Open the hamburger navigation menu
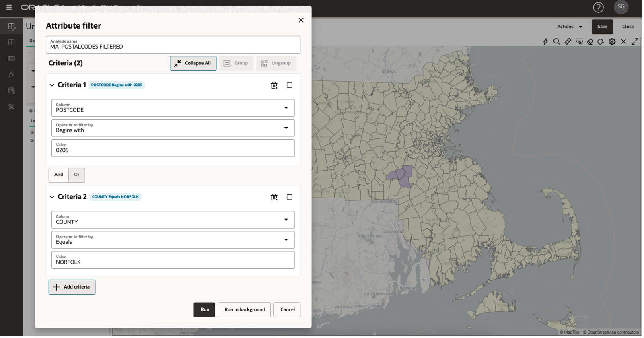644x338 pixels. point(9,7)
